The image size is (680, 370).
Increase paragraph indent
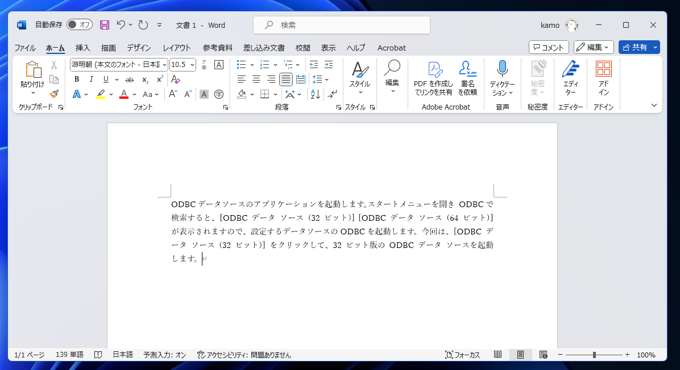pyautogui.click(x=329, y=65)
